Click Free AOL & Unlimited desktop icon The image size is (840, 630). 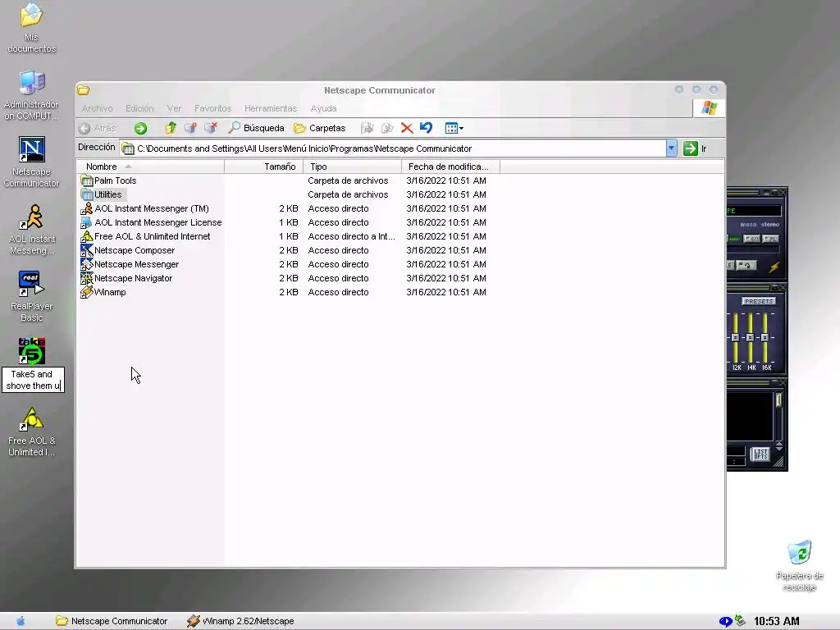pyautogui.click(x=32, y=431)
